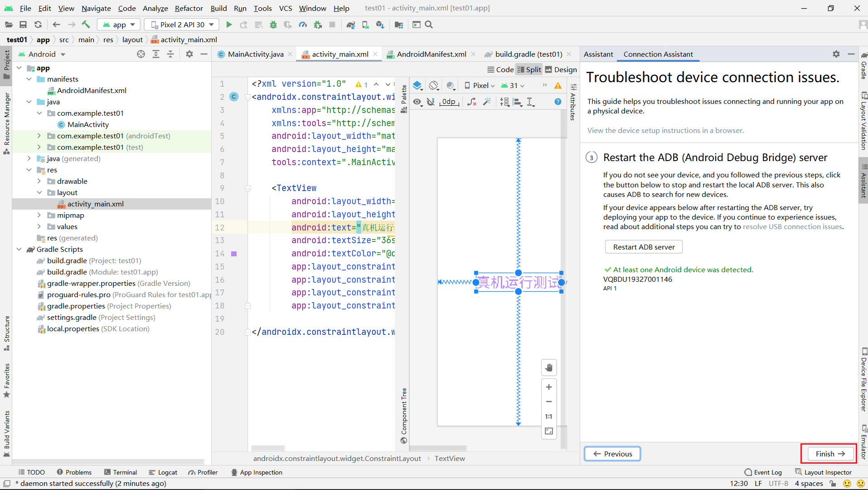Image resolution: width=868 pixels, height=490 pixels.
Task: Switch editor to Code view mode
Action: click(x=500, y=69)
